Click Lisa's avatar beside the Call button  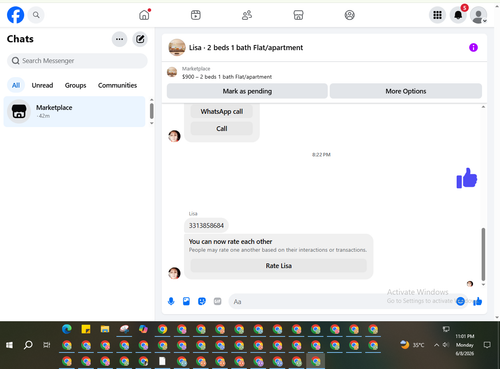click(174, 136)
